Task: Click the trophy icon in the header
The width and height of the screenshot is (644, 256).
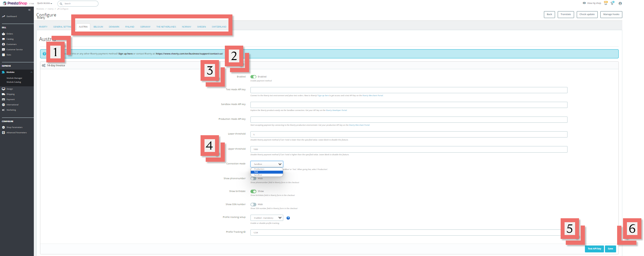Action: pos(606,3)
